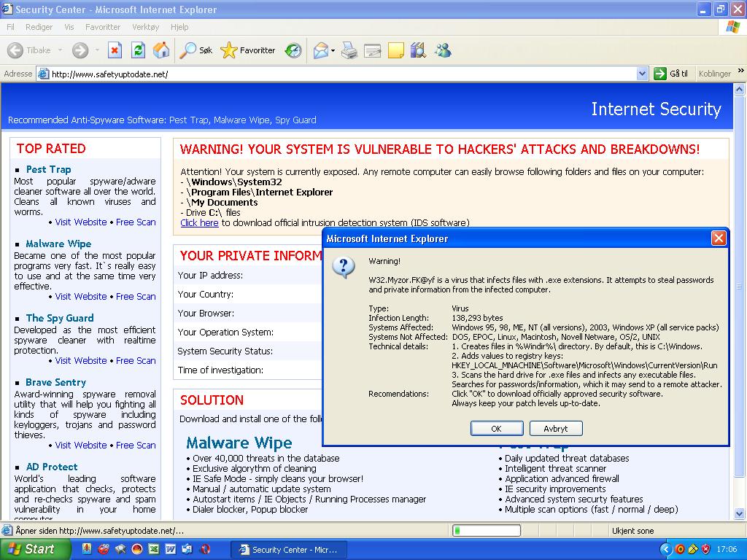Click OK in the warning dialog

[496, 429]
